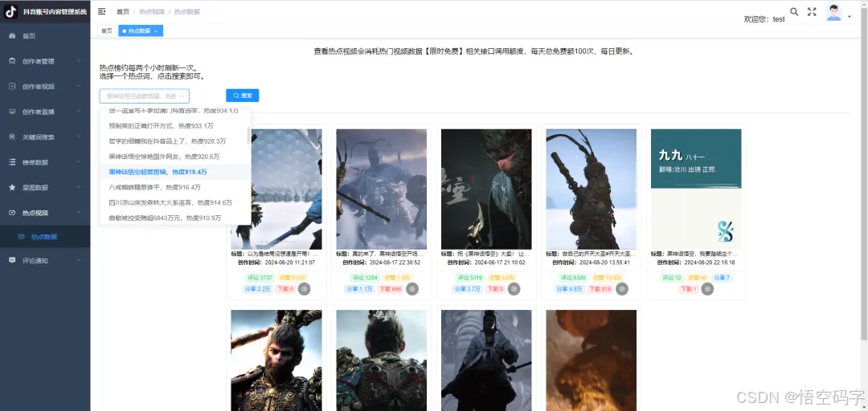Click the 创作者管理 sidebar icon
The image size is (868, 411).
pos(12,61)
